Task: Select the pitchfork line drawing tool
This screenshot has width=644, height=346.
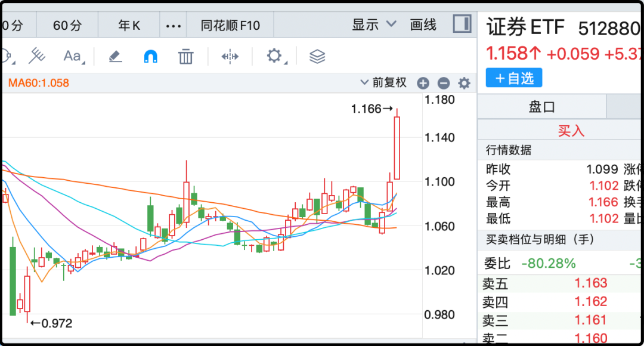Action: pos(37,56)
